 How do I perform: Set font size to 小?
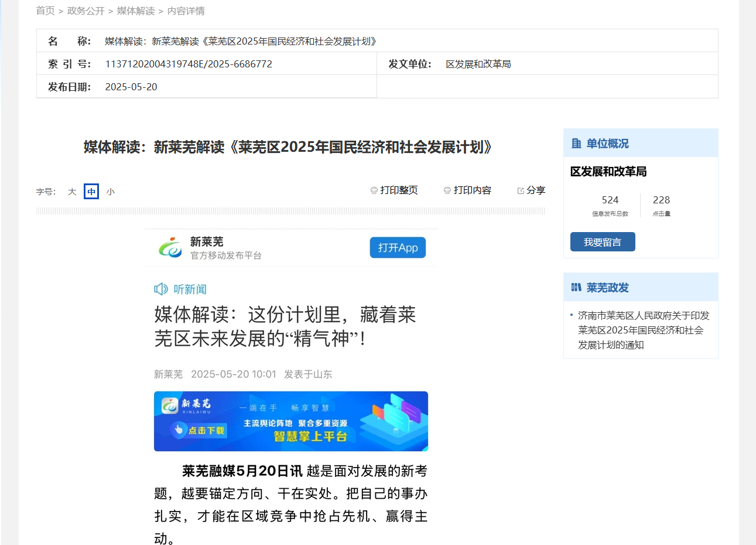[111, 192]
